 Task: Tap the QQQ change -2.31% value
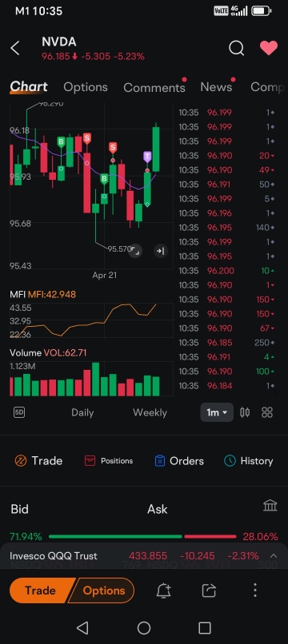244,555
